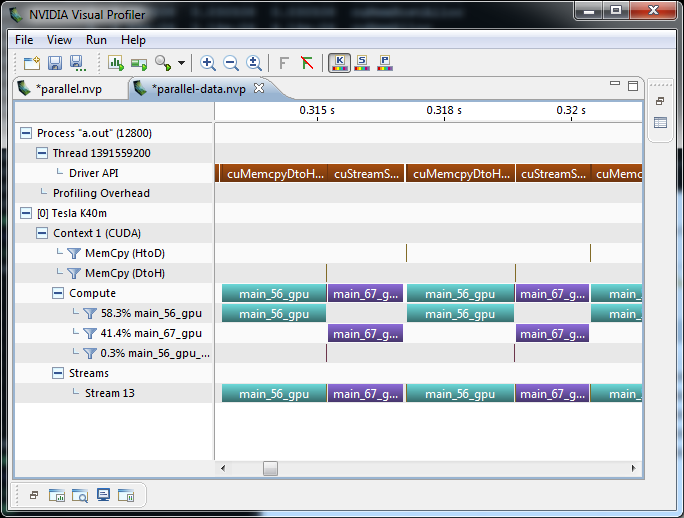This screenshot has height=518, width=684.
Task: Select first main_56_gpu bar in Compute row
Action: click(x=274, y=294)
